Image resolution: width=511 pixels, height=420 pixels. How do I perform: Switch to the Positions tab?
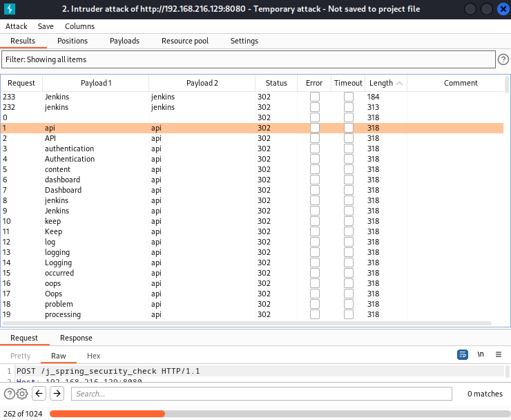(x=73, y=41)
